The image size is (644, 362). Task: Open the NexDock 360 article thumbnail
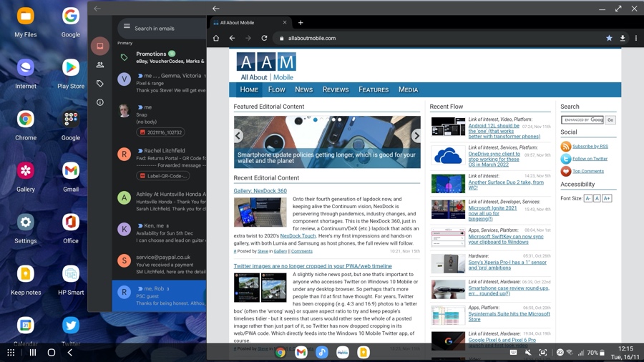point(260,212)
